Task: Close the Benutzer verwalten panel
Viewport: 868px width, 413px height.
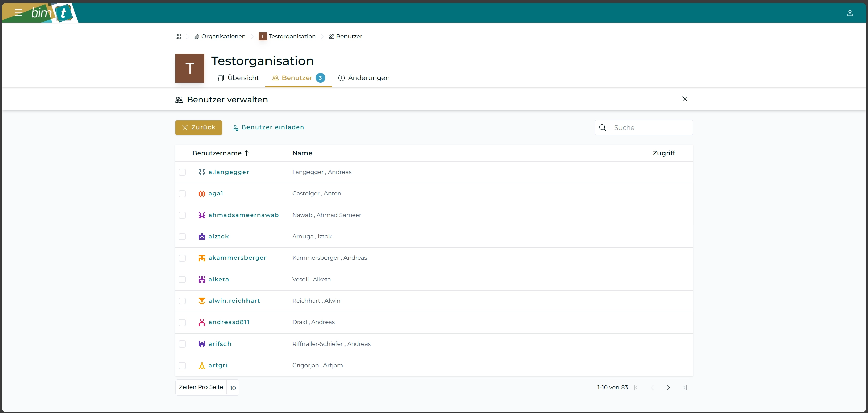Action: click(685, 99)
